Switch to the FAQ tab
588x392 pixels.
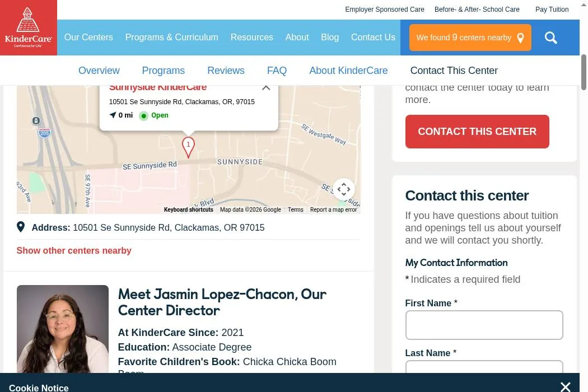[277, 71]
